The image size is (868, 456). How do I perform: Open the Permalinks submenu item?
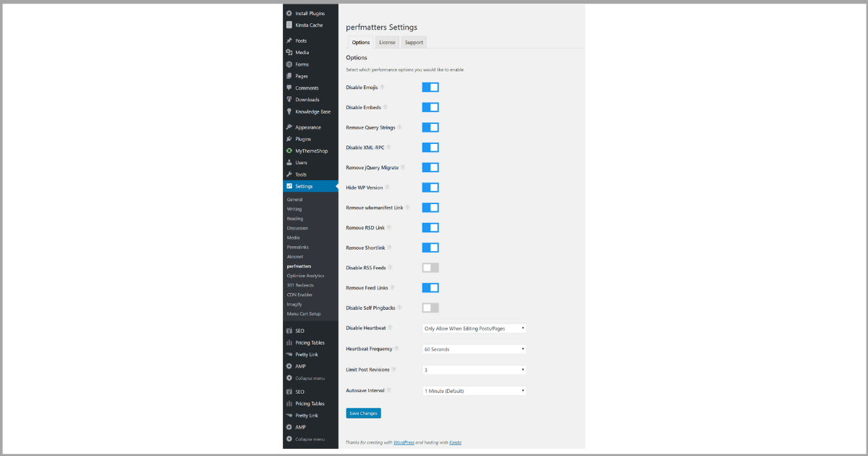(x=297, y=247)
